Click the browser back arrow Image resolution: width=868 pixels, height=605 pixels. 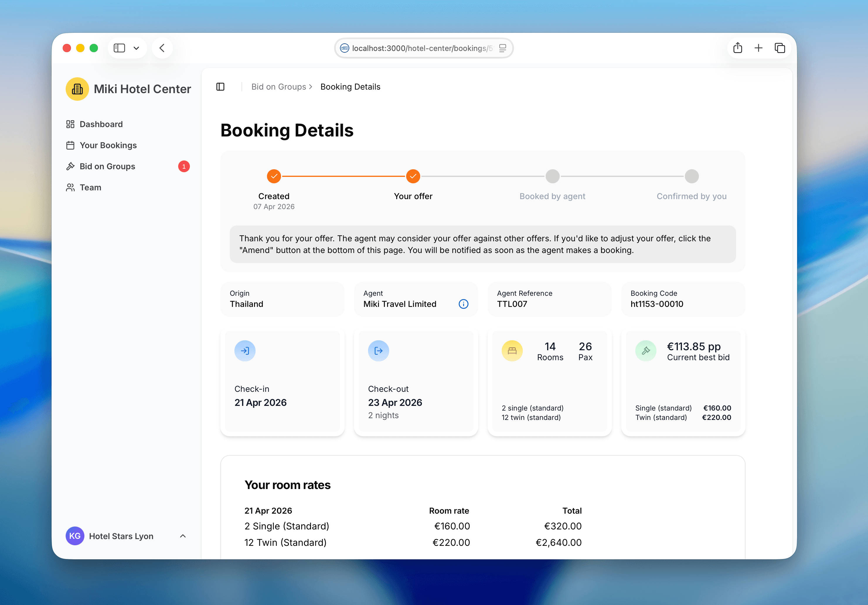[x=162, y=48]
